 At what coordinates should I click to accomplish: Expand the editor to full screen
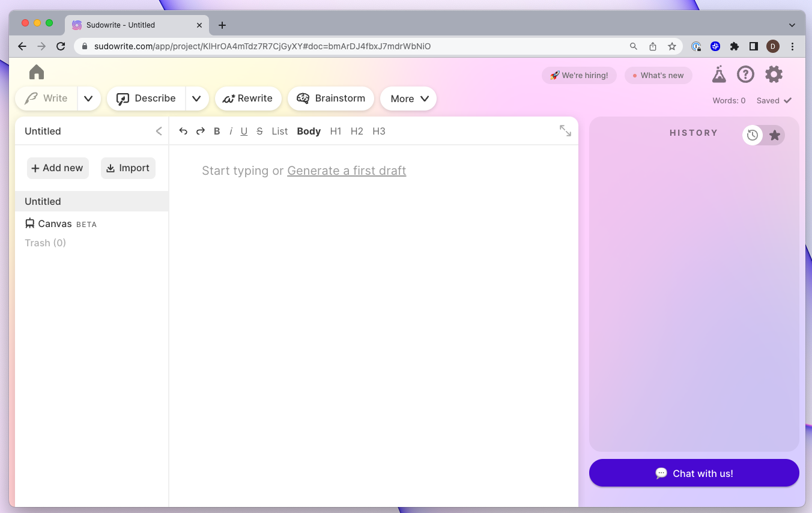[565, 130]
